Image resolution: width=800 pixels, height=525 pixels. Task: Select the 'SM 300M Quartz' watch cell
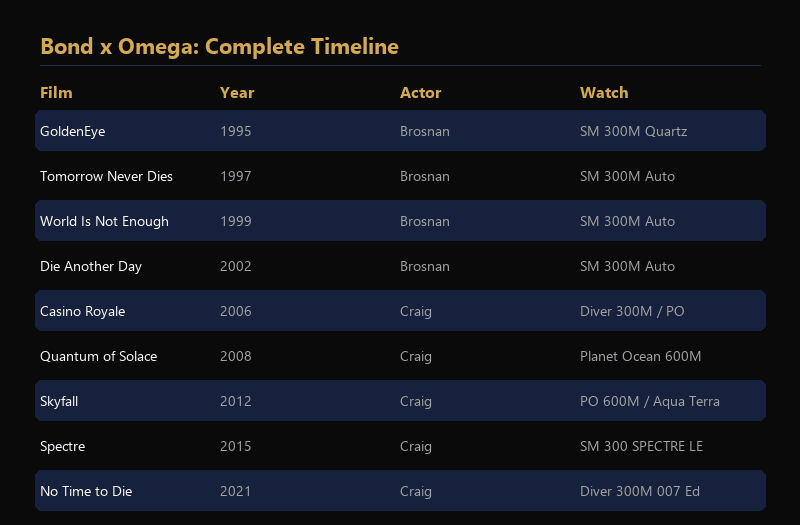(634, 132)
